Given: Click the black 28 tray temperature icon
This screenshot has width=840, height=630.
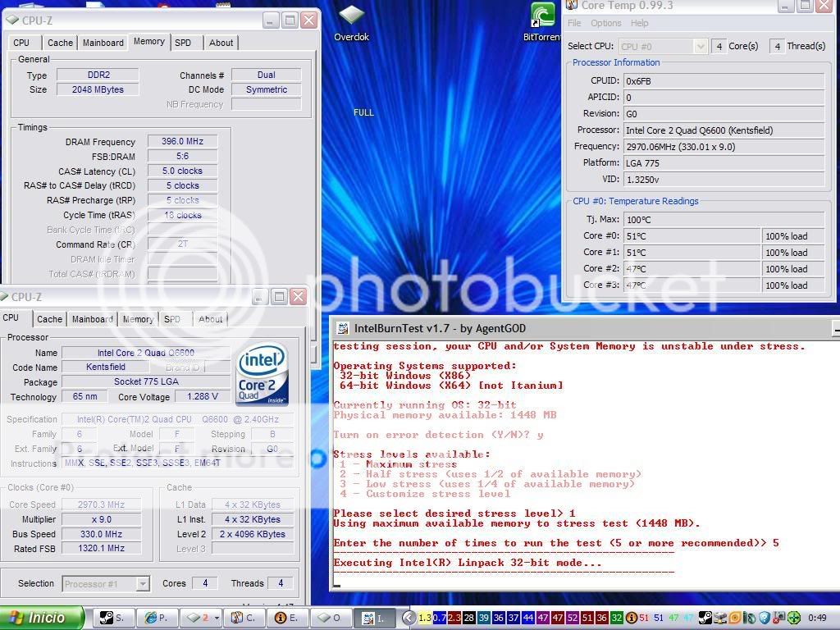Looking at the screenshot, I should pyautogui.click(x=468, y=618).
